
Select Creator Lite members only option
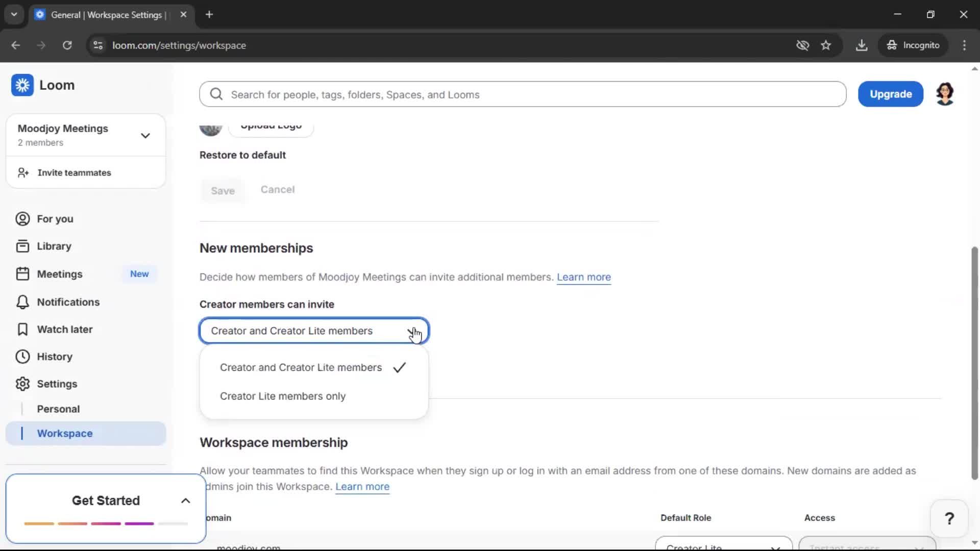283,396
